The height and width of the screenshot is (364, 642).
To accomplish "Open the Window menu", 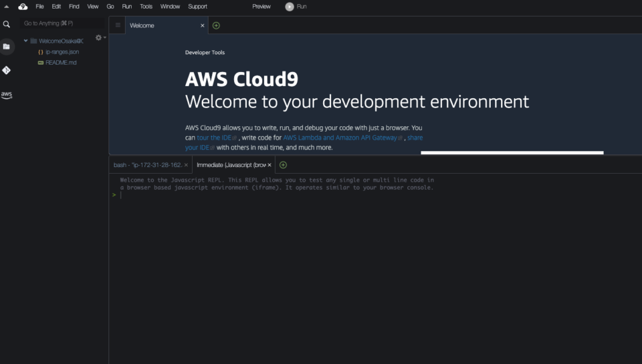I will click(x=171, y=7).
